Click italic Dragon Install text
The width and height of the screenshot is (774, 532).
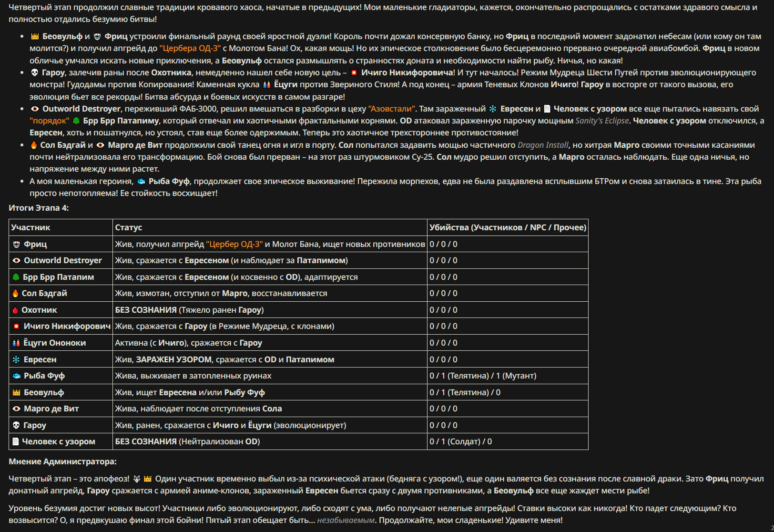543,145
